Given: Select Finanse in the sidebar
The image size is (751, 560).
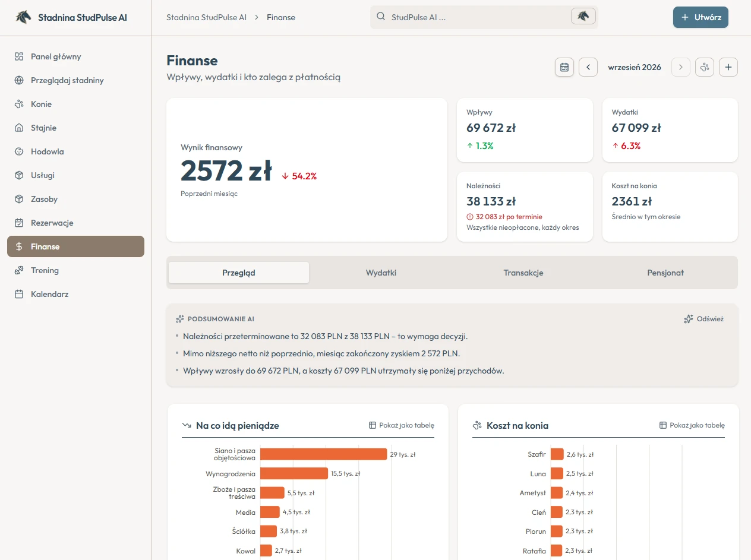Looking at the screenshot, I should point(75,246).
